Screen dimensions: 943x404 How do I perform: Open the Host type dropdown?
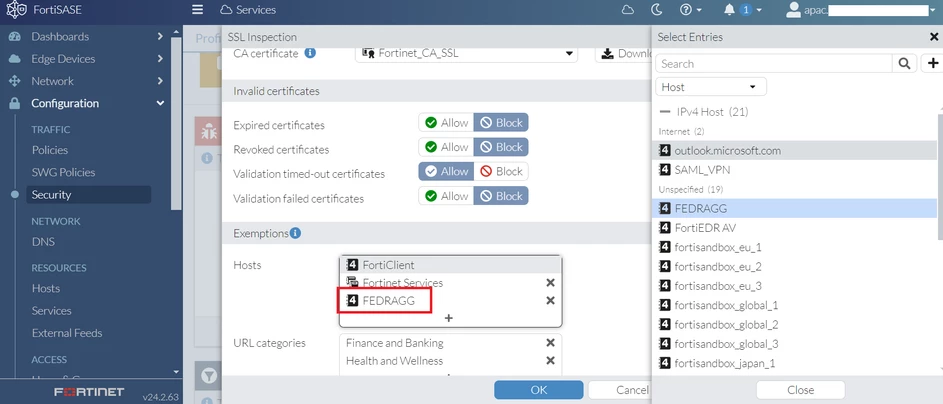710,87
